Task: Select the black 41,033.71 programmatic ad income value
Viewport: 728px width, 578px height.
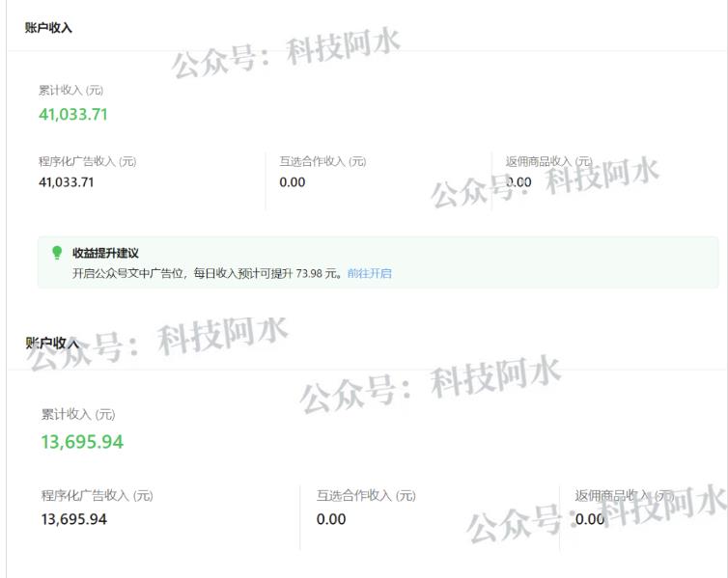Action: 67,181
